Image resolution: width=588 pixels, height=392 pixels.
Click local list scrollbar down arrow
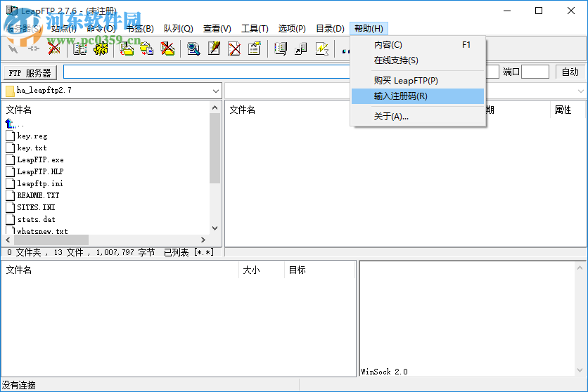click(x=215, y=228)
